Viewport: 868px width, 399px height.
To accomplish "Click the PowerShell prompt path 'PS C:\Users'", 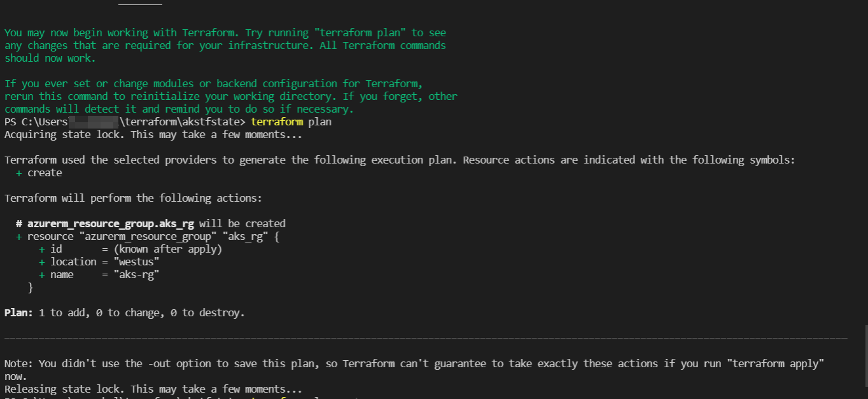I will (36, 122).
